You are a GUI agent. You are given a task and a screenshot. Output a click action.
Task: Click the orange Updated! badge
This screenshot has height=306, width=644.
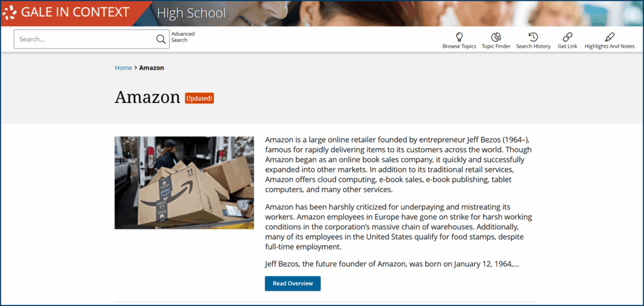199,99
